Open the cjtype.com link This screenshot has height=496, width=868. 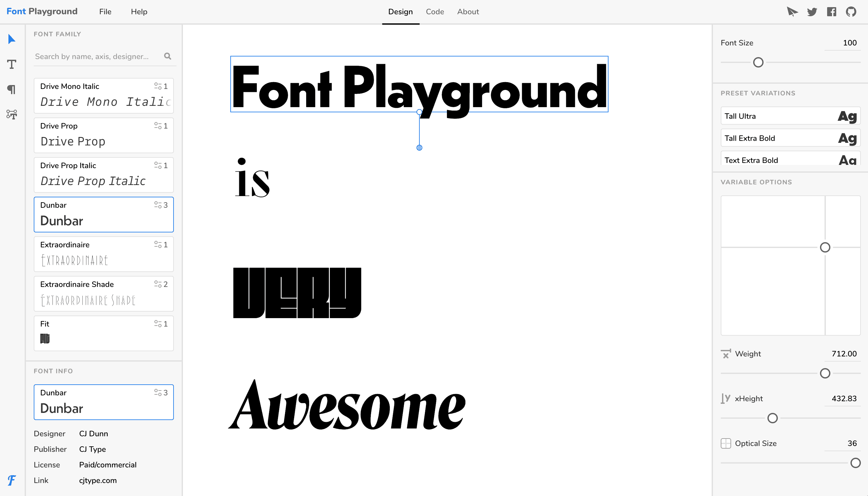tap(98, 480)
